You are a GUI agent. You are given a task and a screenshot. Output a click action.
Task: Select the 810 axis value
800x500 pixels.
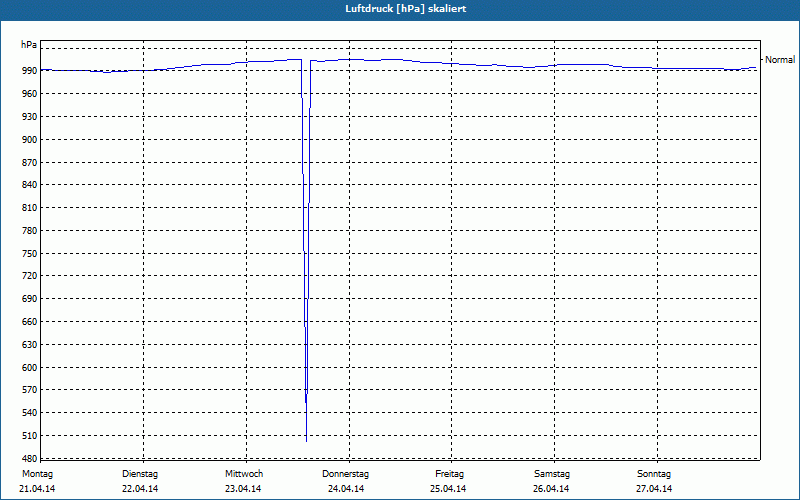(29, 208)
